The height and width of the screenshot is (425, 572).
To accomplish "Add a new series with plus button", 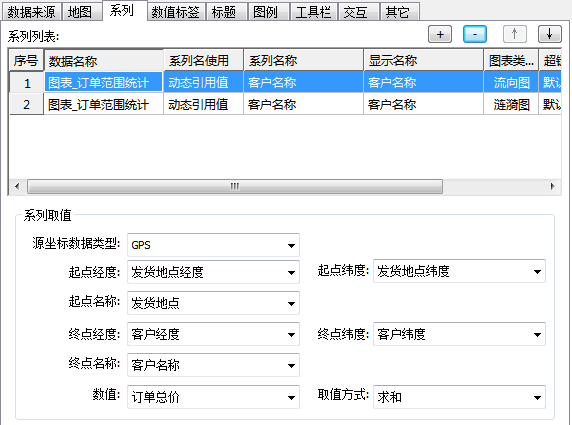I will pyautogui.click(x=440, y=34).
